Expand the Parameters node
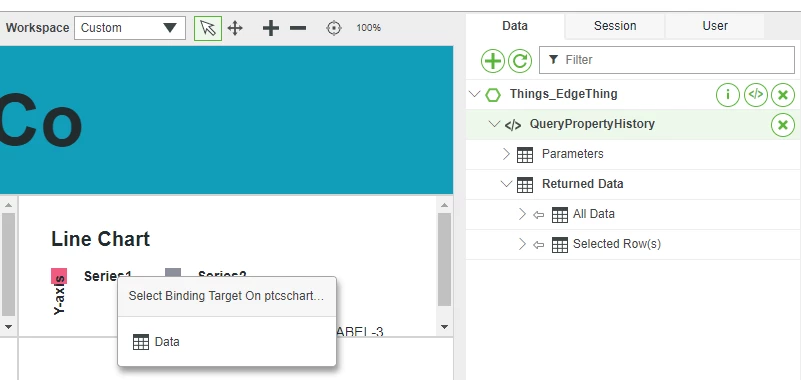Viewport: 801px width, 380px height. coord(506,154)
